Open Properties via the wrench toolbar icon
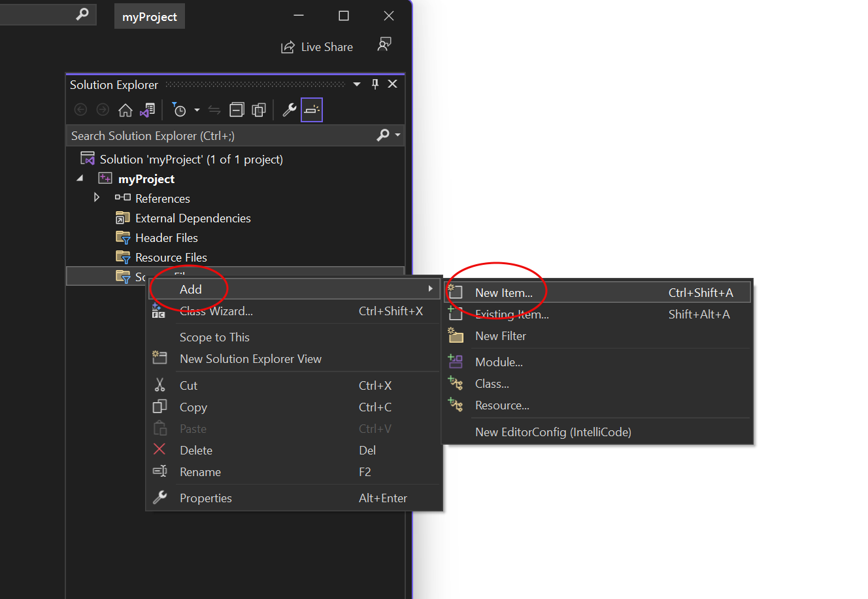Viewport: 868px width, 599px height. pos(289,110)
